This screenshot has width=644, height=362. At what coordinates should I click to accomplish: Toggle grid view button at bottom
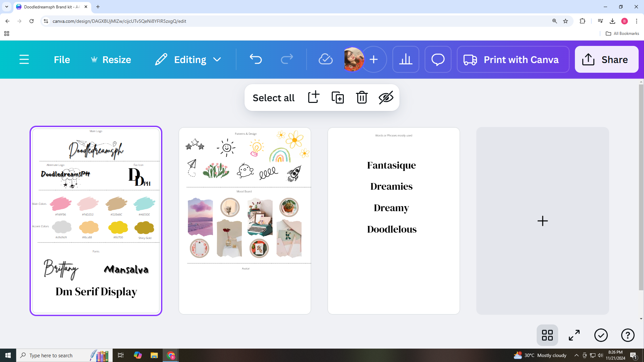(547, 335)
